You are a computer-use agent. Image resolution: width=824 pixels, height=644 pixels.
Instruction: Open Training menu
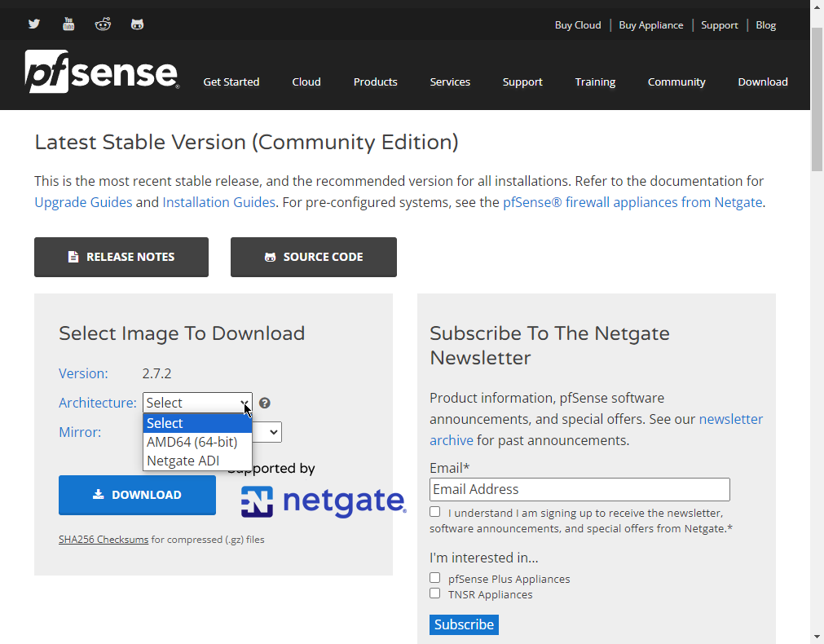click(x=595, y=82)
